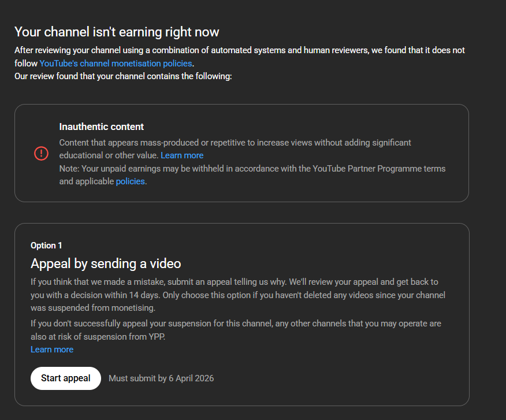Image resolution: width=506 pixels, height=420 pixels.
Task: Click 'Our review found that your channel' line
Action: pos(123,76)
